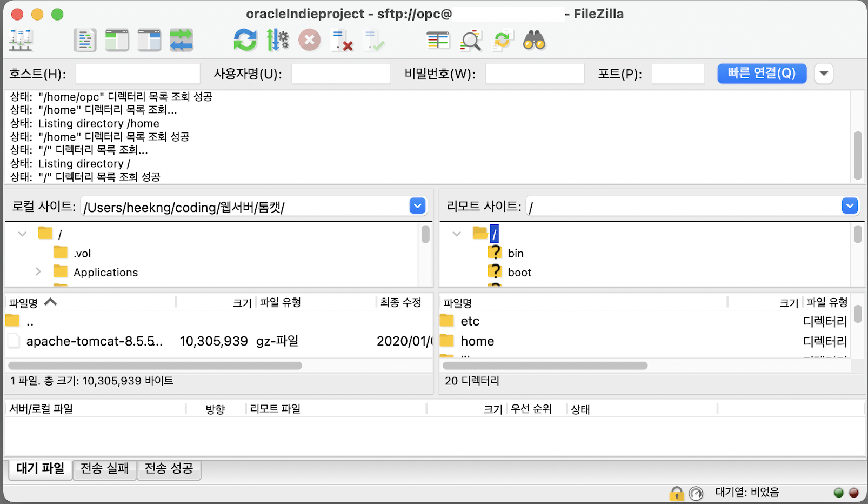Click queue 상태 column header
868x504 pixels.
[642, 409]
